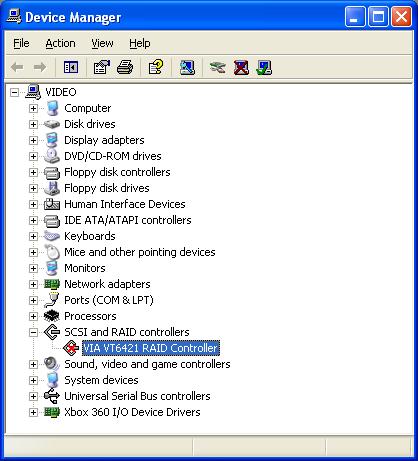
Task: Open the View menu
Action: tap(102, 43)
